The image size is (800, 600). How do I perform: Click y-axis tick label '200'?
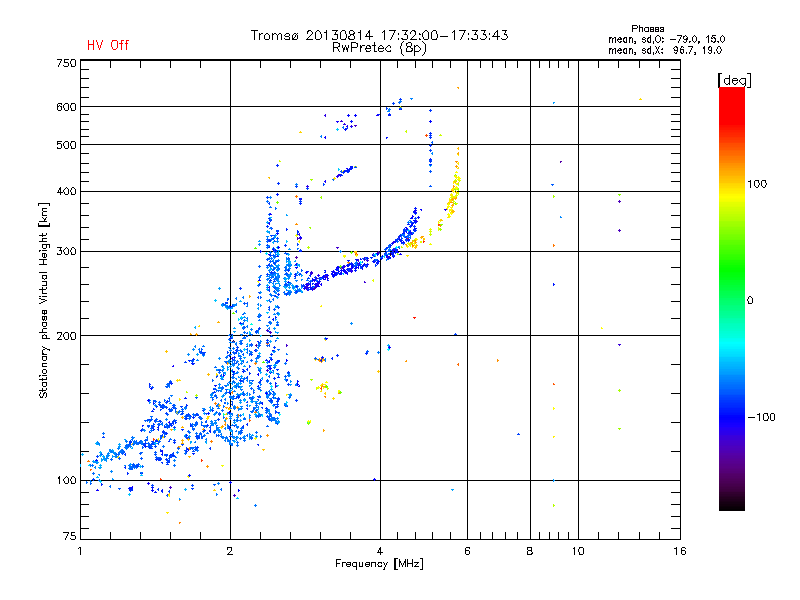point(67,336)
